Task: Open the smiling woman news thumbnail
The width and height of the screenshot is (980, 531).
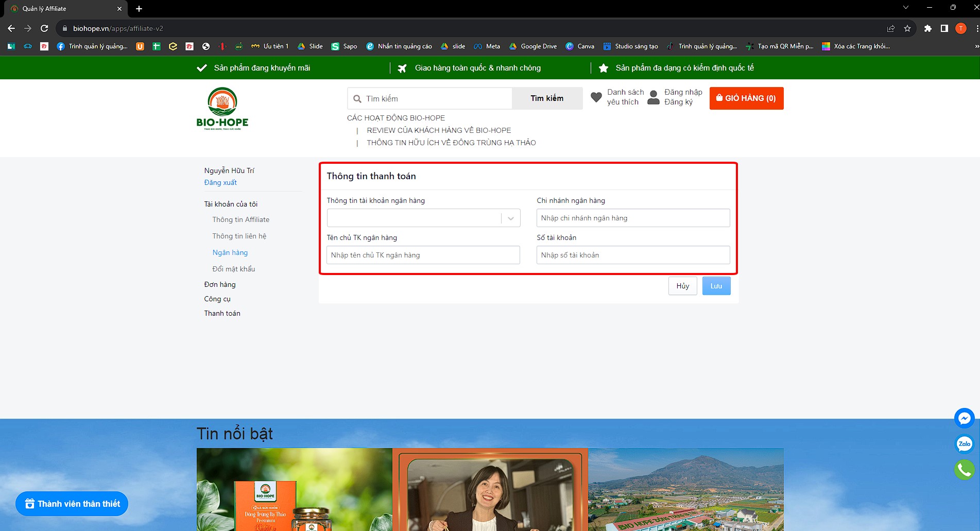Action: pyautogui.click(x=490, y=489)
